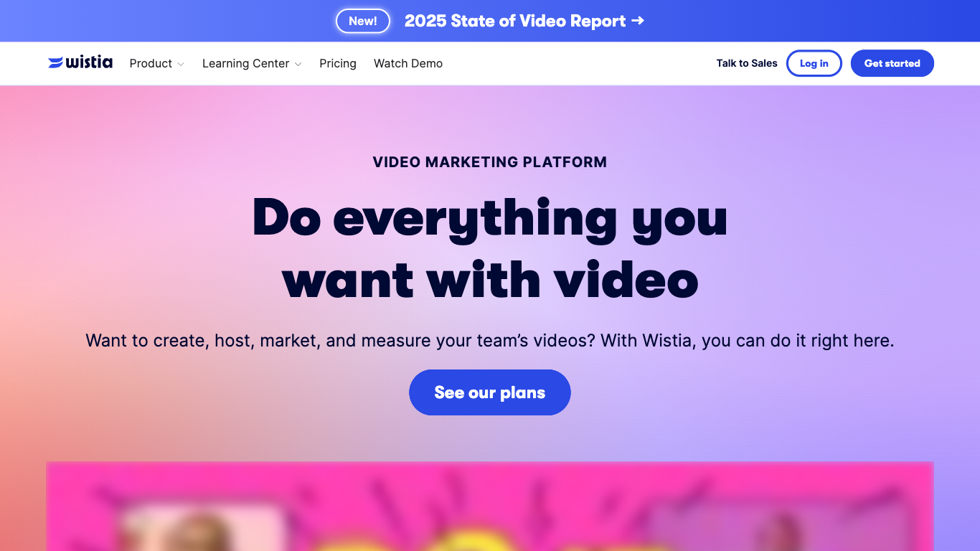The height and width of the screenshot is (551, 980).
Task: Click the blurred pink video preview
Action: tap(490, 507)
